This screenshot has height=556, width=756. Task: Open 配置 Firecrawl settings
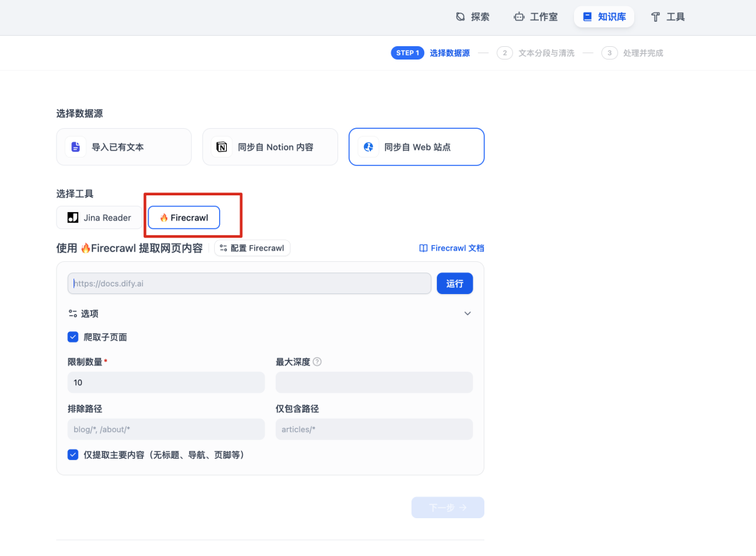[x=252, y=248]
